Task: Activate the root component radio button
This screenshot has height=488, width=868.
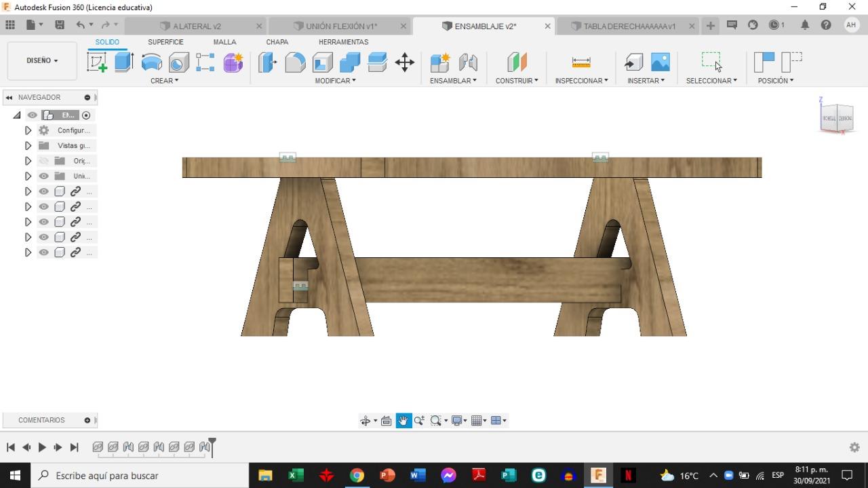Action: coord(86,115)
